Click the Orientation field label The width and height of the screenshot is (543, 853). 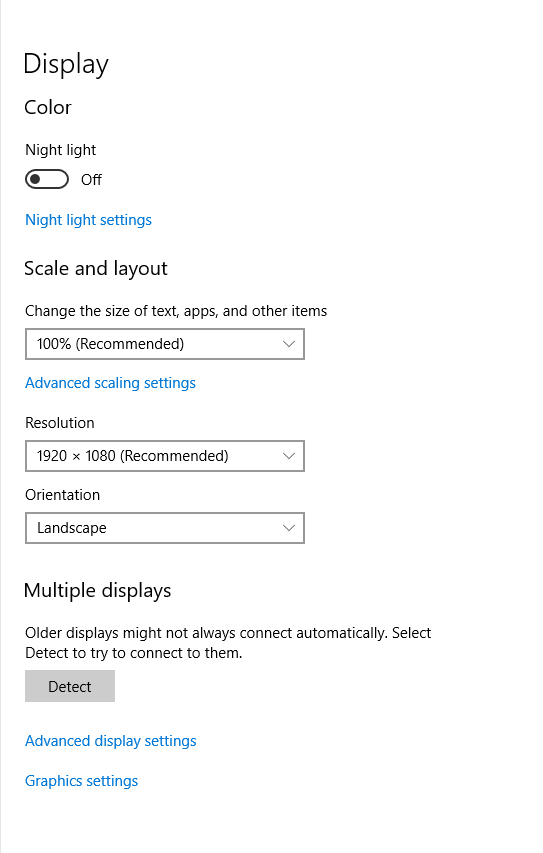pos(63,495)
